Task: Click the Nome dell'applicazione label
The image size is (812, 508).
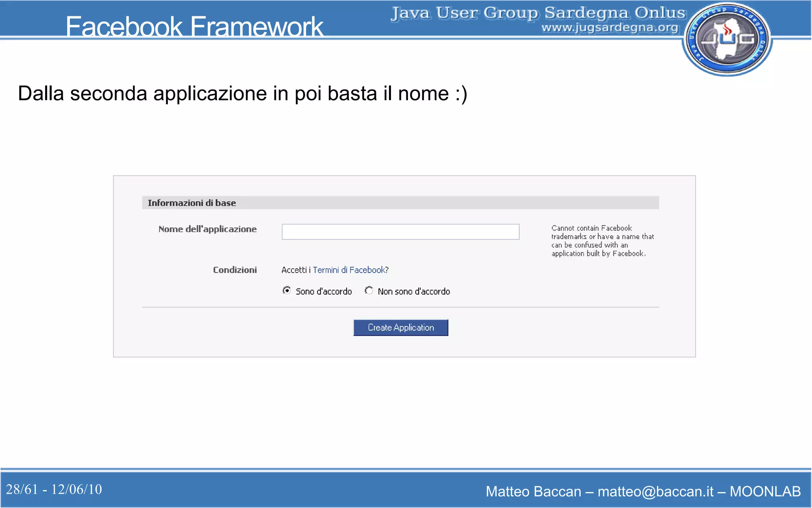Action: (x=207, y=229)
